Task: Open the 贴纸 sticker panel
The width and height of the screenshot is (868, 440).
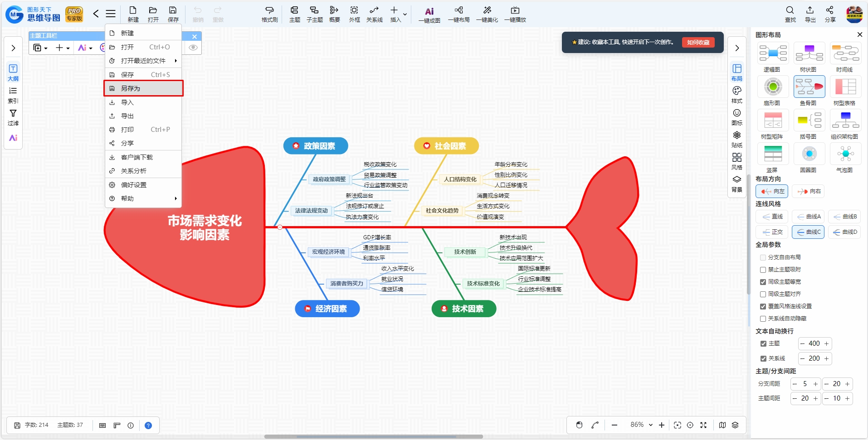Action: point(737,139)
